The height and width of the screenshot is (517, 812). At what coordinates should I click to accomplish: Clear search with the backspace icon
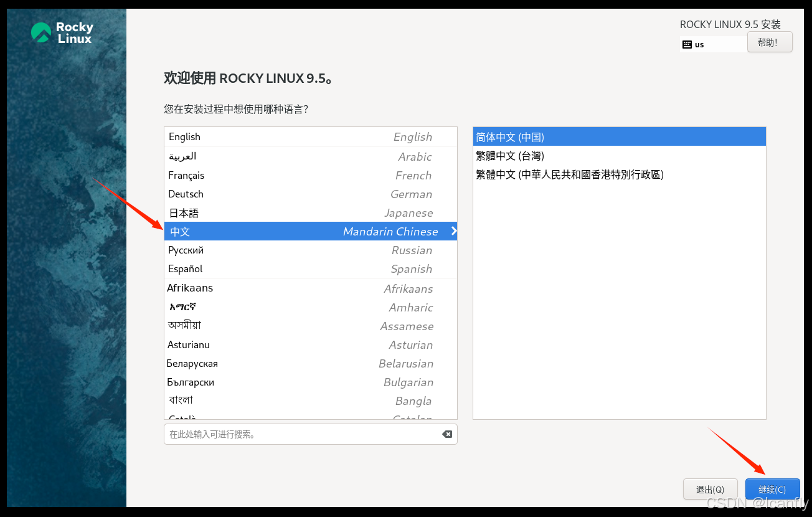coord(447,434)
